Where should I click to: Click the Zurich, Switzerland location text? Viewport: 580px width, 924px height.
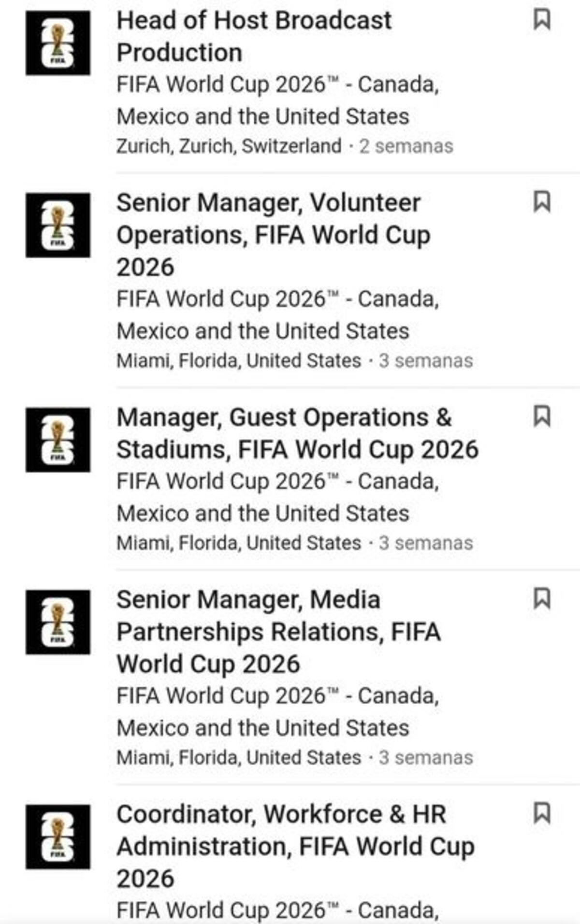click(x=229, y=146)
